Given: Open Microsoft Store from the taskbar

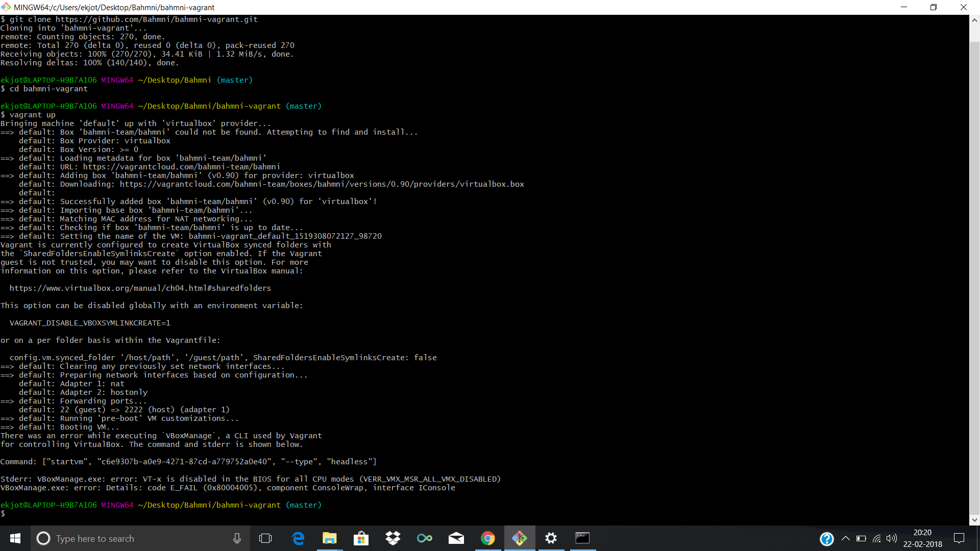Looking at the screenshot, I should (361, 538).
